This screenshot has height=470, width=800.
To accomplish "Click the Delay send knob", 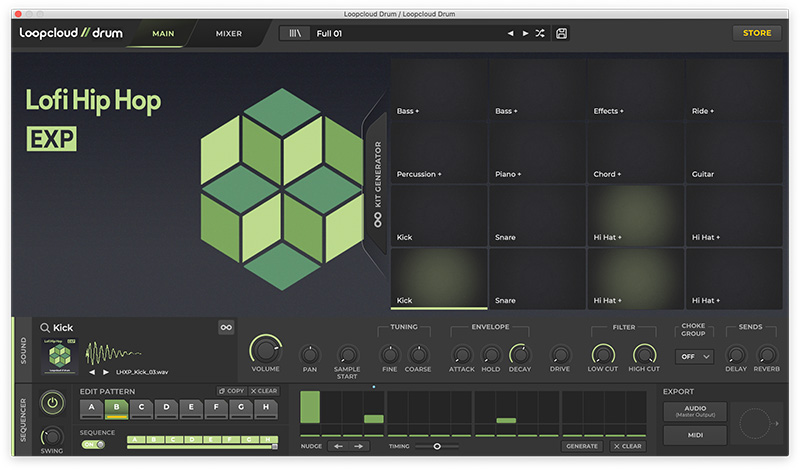I will (736, 354).
